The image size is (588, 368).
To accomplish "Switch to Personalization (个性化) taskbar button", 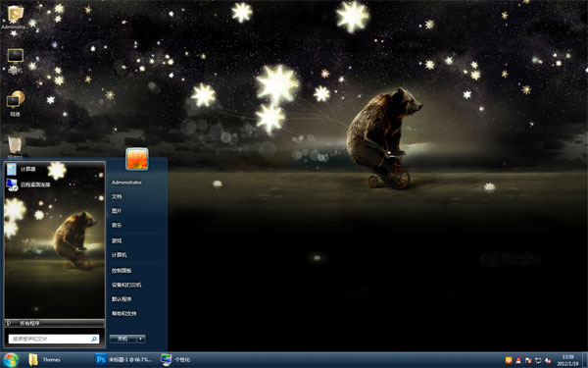I will (176, 360).
